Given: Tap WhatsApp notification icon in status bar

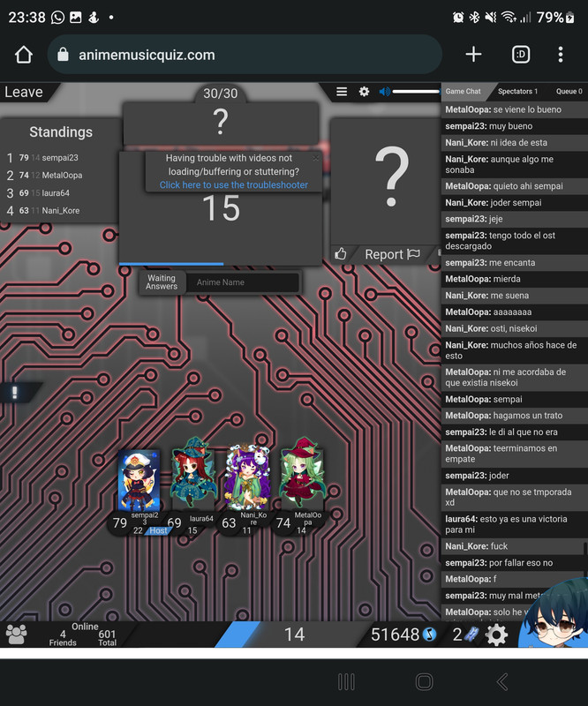Looking at the screenshot, I should pyautogui.click(x=57, y=18).
